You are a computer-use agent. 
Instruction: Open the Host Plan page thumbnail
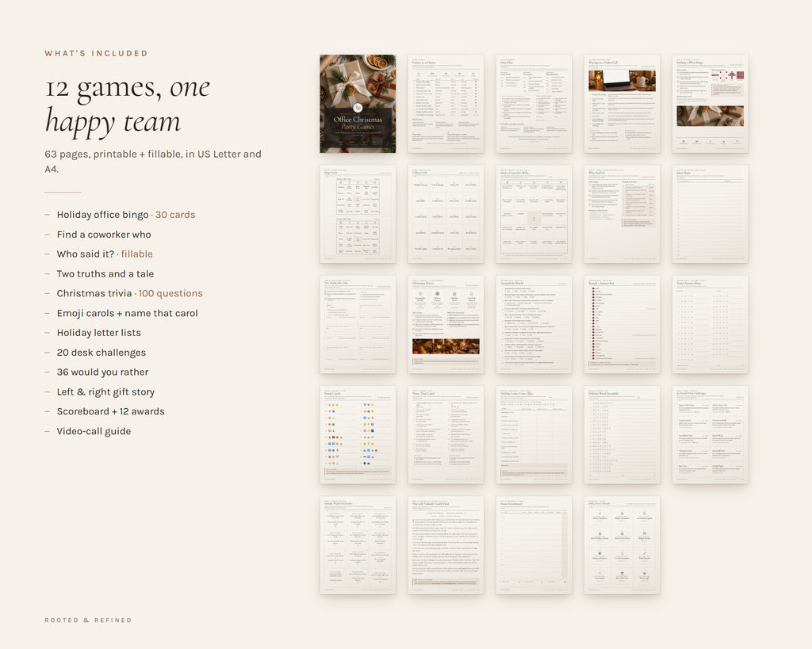(534, 104)
